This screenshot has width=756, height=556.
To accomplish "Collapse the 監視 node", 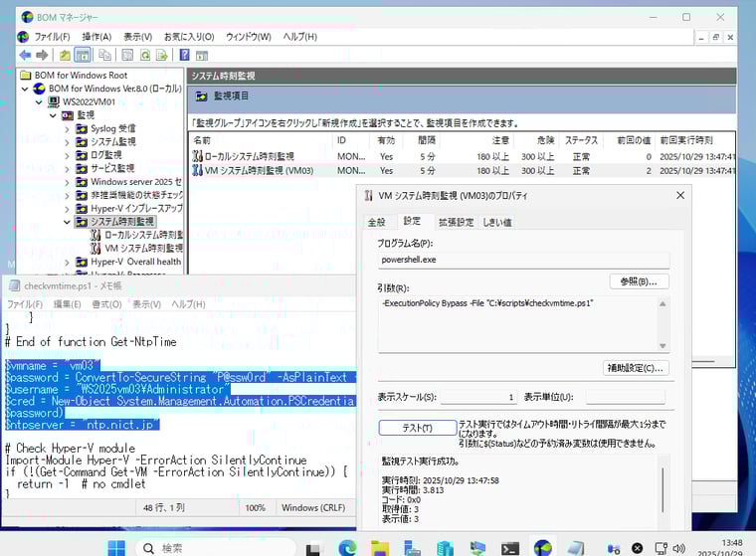I will tap(53, 115).
